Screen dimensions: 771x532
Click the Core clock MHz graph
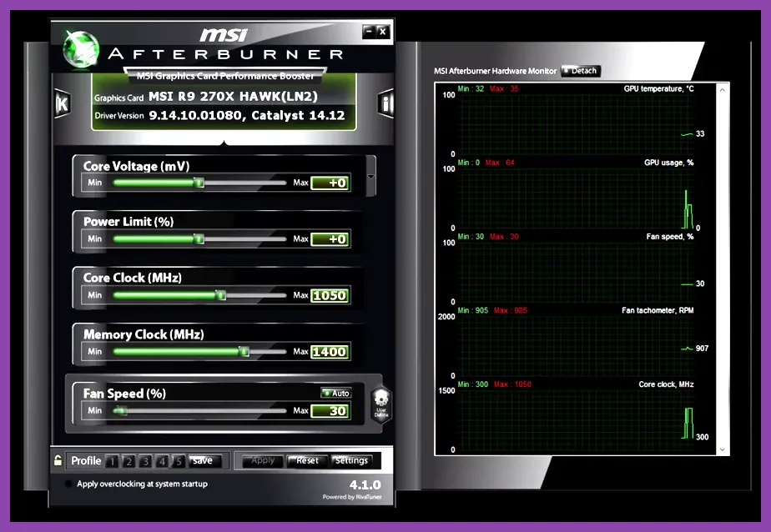(x=575, y=419)
